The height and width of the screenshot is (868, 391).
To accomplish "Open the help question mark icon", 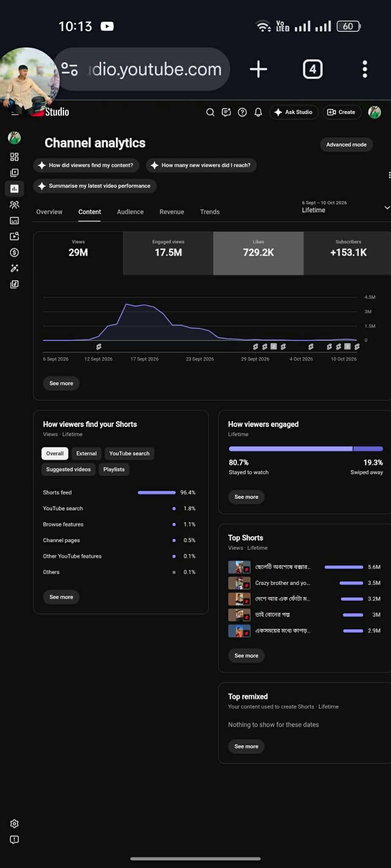I will coord(242,112).
